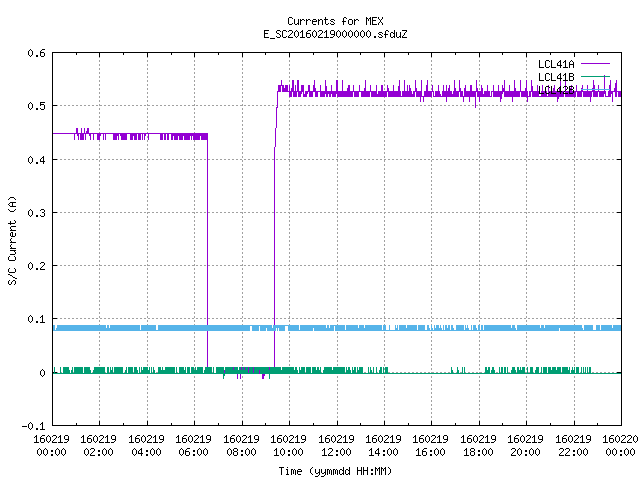Viewport: 640px width, 480px height.
Task: Click the x-axis tick '160219 06:00'
Action: [x=193, y=445]
